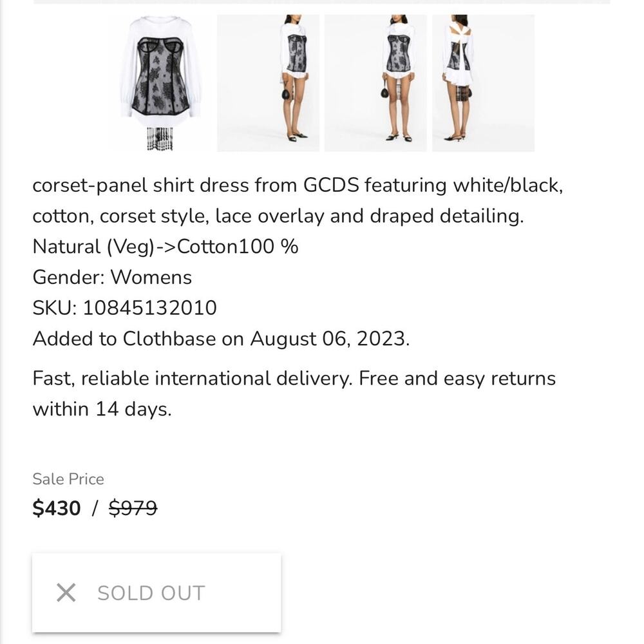Click the Gender: Womens line
Screen dimensions: 644x644
pyautogui.click(x=112, y=277)
